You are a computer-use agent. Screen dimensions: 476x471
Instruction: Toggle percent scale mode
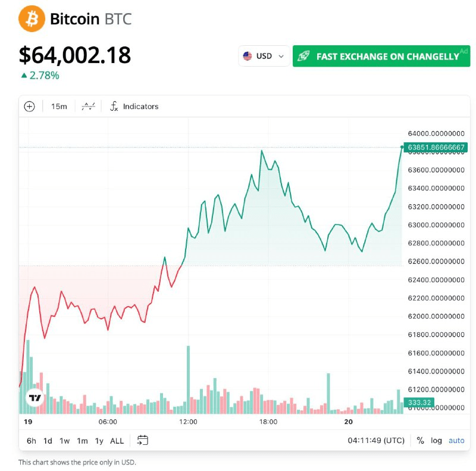[x=420, y=441]
